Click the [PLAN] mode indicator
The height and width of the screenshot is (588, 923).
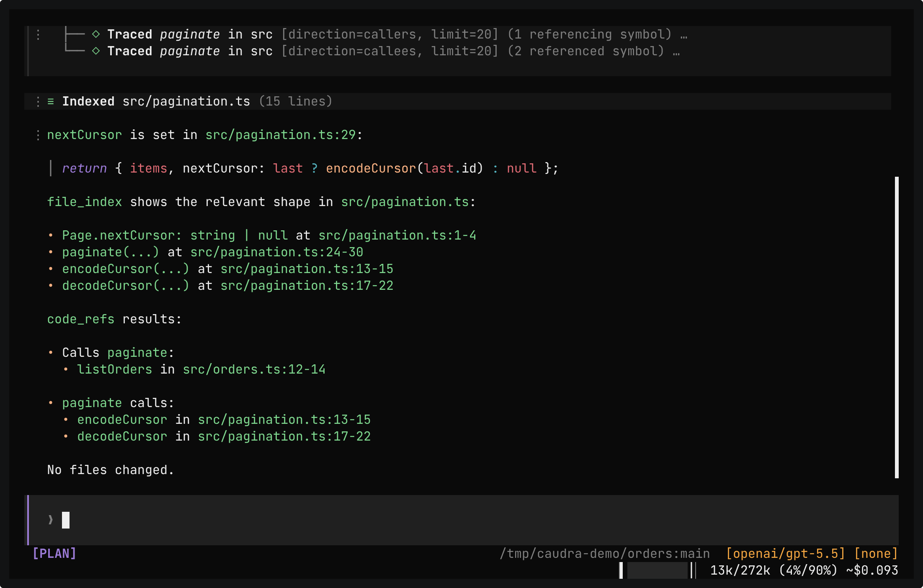pyautogui.click(x=54, y=554)
